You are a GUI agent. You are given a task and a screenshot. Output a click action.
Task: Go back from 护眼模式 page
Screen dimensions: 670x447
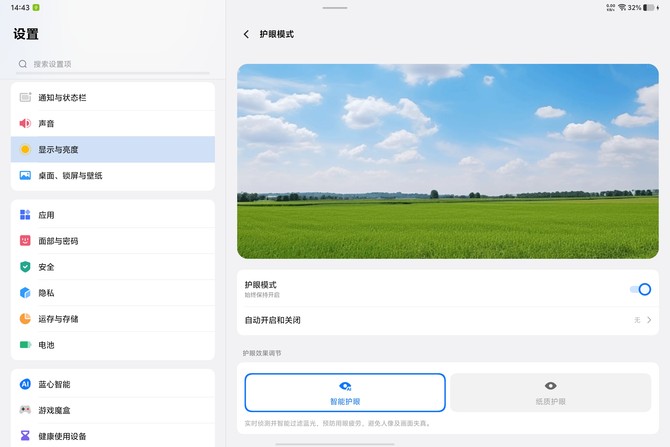[246, 34]
